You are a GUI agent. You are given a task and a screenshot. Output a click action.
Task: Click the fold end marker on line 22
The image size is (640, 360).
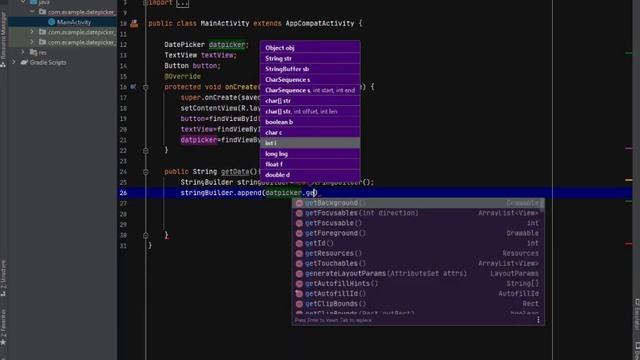pos(146,151)
